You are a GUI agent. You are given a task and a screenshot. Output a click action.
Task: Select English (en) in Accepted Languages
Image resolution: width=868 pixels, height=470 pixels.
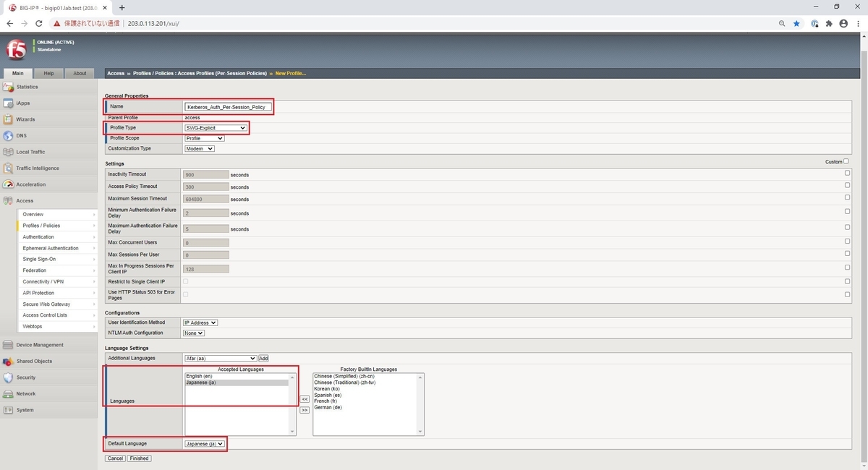[237, 377]
